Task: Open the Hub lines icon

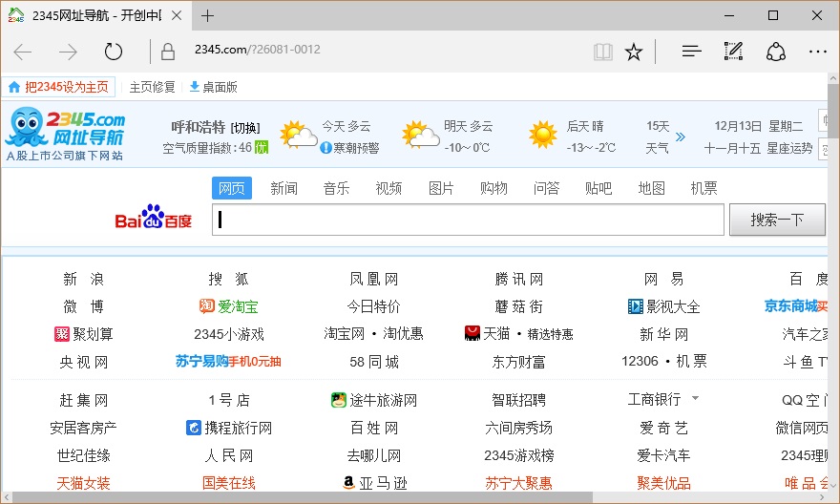Action: pyautogui.click(x=692, y=52)
